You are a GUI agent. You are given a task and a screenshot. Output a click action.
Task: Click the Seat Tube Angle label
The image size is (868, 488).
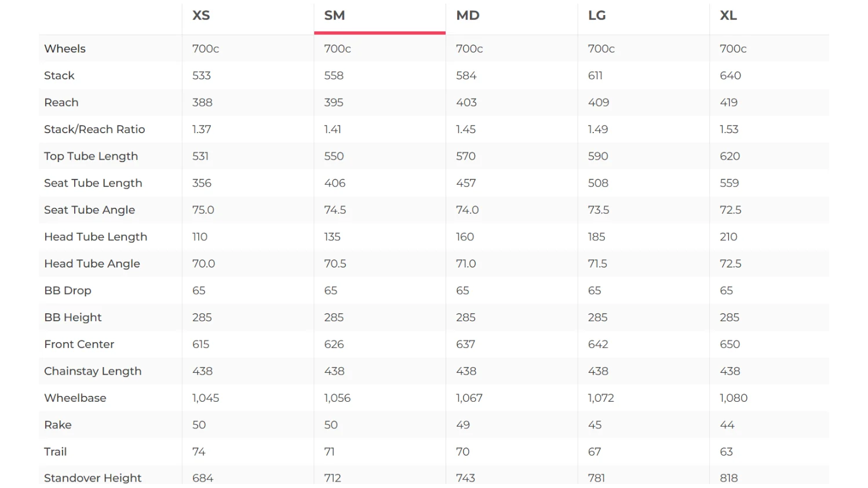point(89,210)
